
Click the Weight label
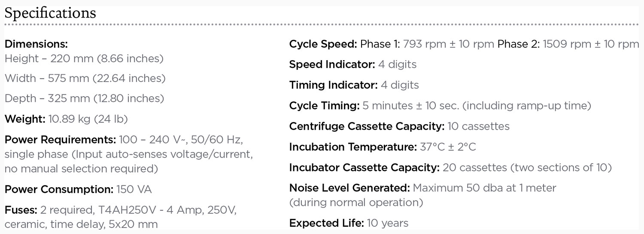click(24, 119)
